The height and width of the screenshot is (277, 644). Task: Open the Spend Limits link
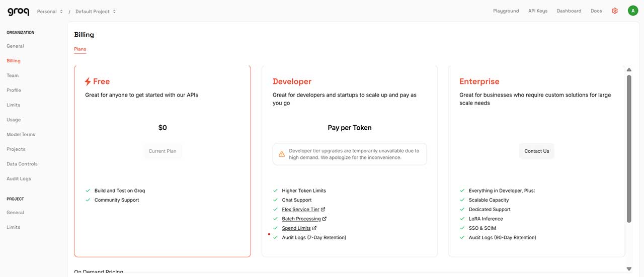pyautogui.click(x=296, y=228)
